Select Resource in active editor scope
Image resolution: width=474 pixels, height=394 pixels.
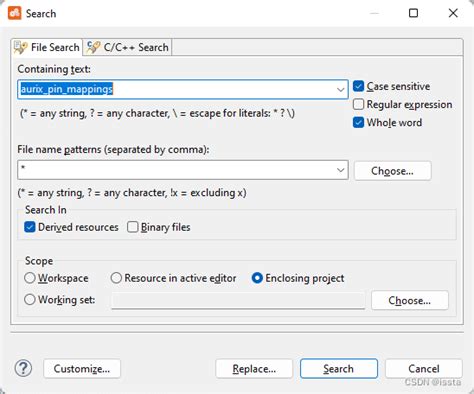point(116,278)
